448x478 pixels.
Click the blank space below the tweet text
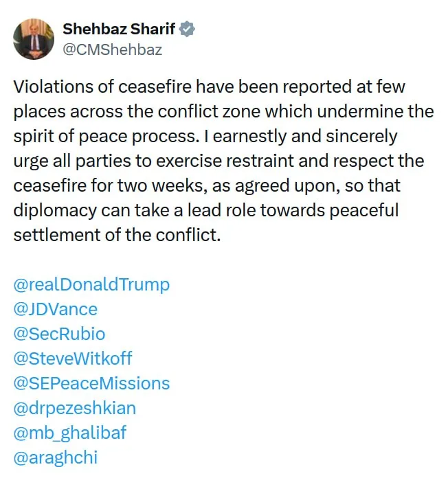click(x=224, y=260)
